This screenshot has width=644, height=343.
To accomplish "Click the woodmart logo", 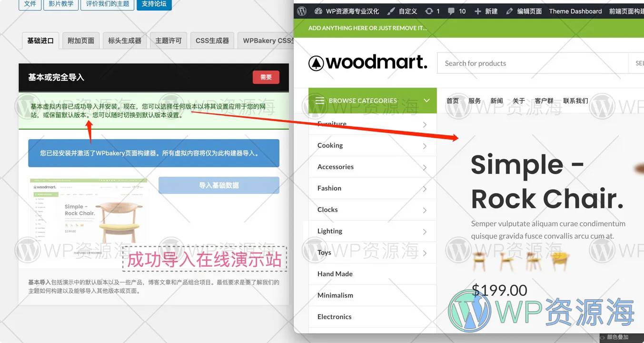I will [367, 62].
